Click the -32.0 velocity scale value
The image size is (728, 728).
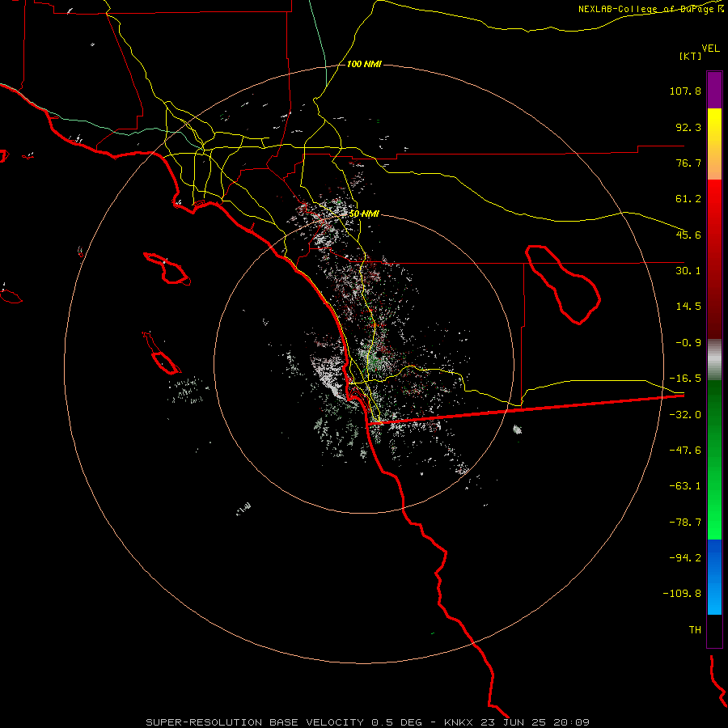(x=685, y=415)
